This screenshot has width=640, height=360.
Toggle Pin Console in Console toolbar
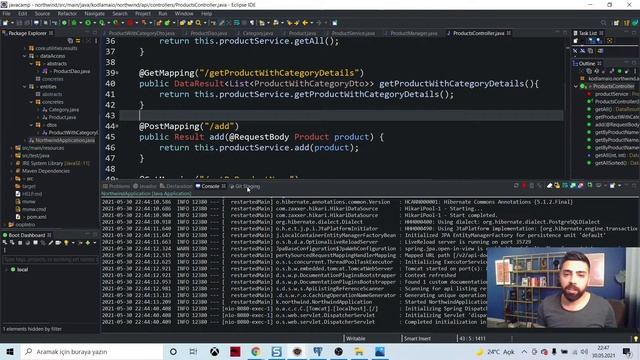(x=590, y=186)
